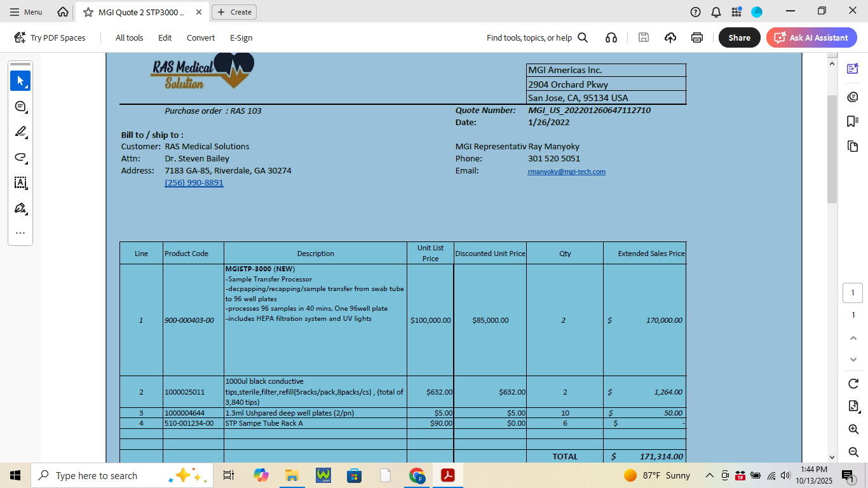Go to next page chevron down

853,360
